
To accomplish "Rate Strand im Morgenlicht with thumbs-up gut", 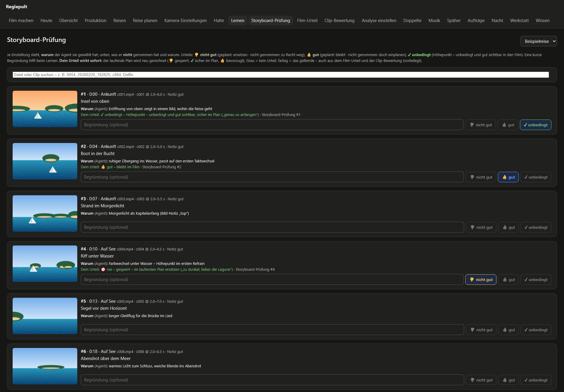I will click(508, 227).
